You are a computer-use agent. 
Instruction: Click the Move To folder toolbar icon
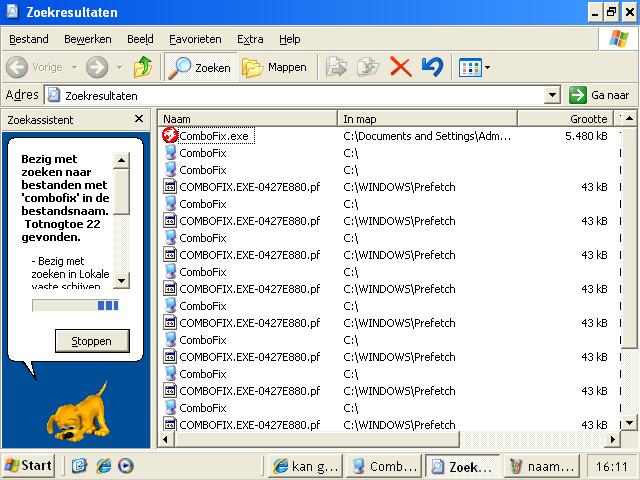336,67
